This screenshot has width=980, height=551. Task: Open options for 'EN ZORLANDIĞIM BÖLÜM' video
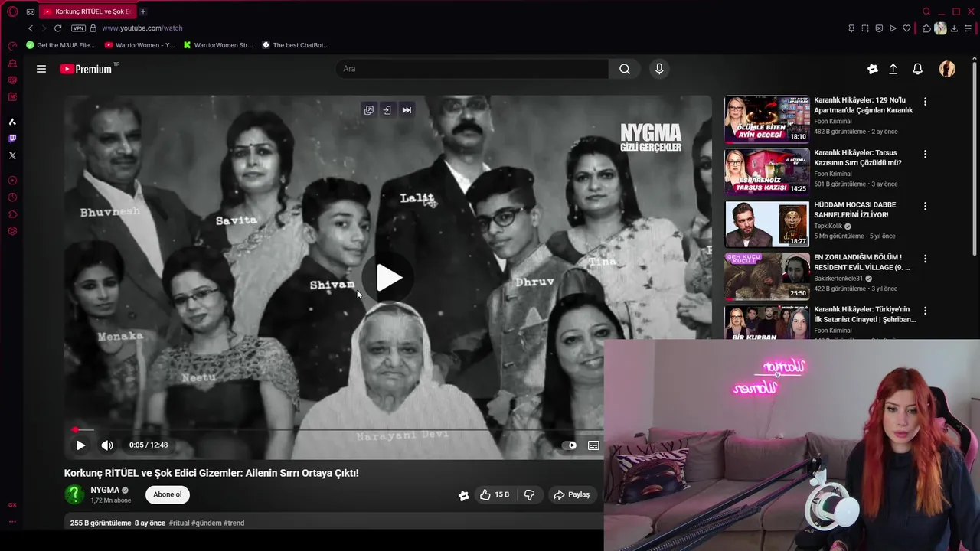click(925, 259)
